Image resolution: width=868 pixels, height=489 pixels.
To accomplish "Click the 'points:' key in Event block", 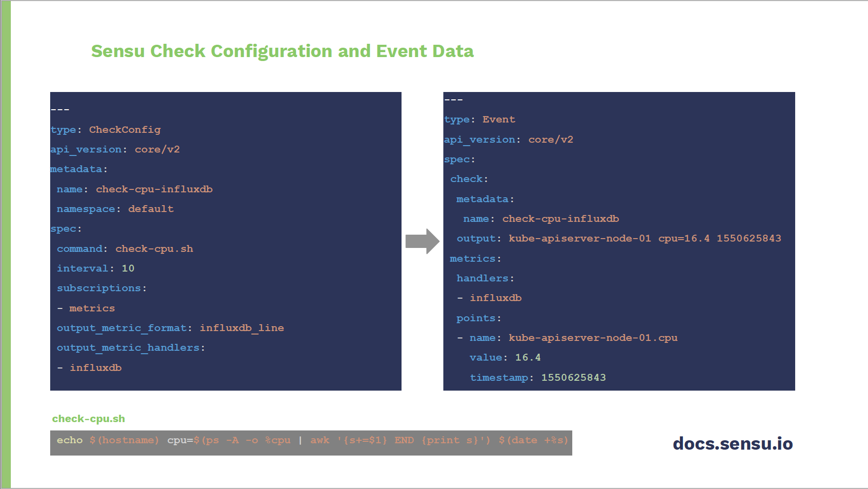I will [x=478, y=318].
